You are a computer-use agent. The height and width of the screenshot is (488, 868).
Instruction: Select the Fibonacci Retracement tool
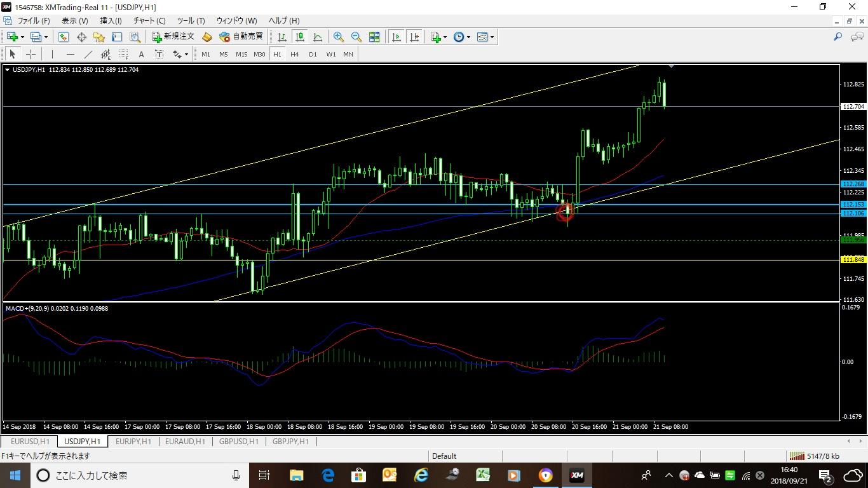(x=123, y=54)
